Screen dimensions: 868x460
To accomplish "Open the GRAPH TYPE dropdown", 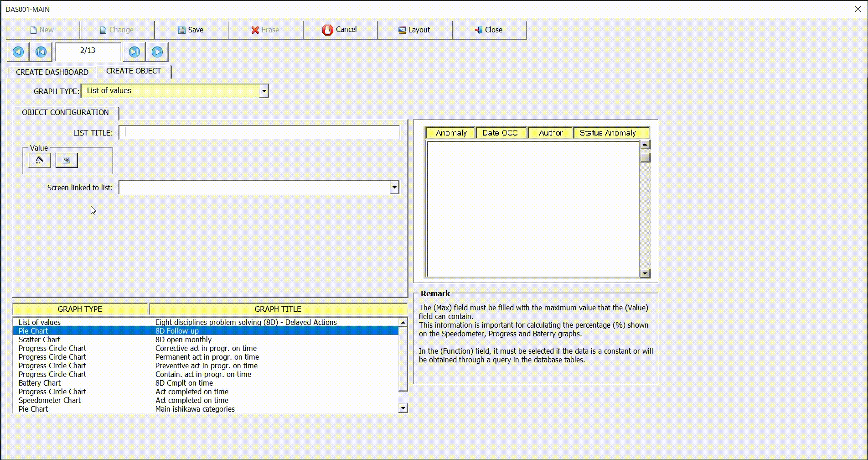I will (x=264, y=91).
